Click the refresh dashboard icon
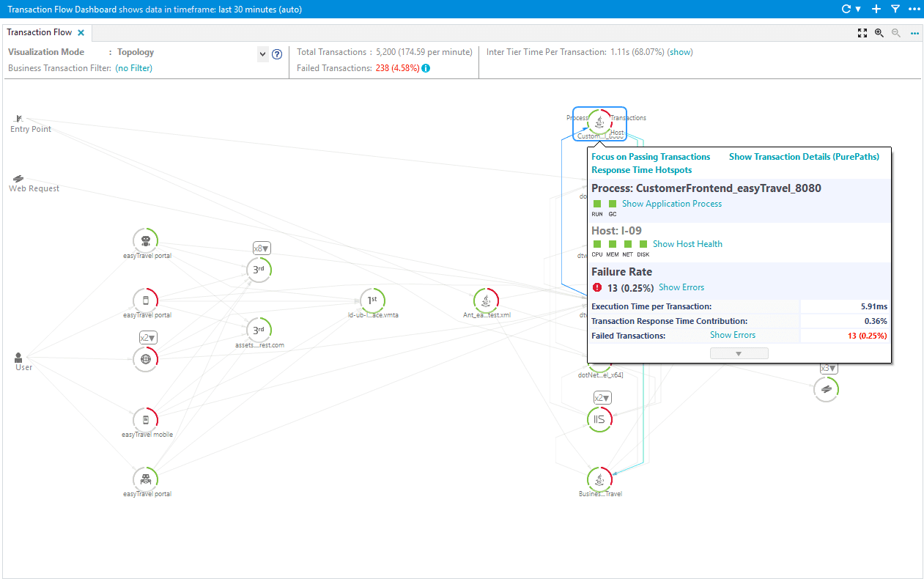 pos(846,10)
